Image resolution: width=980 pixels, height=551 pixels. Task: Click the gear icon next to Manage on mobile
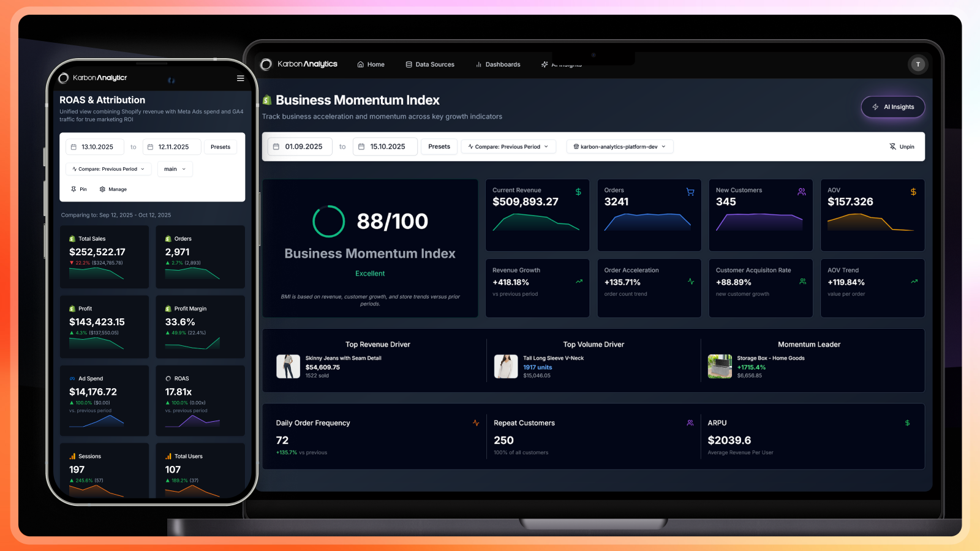click(102, 189)
